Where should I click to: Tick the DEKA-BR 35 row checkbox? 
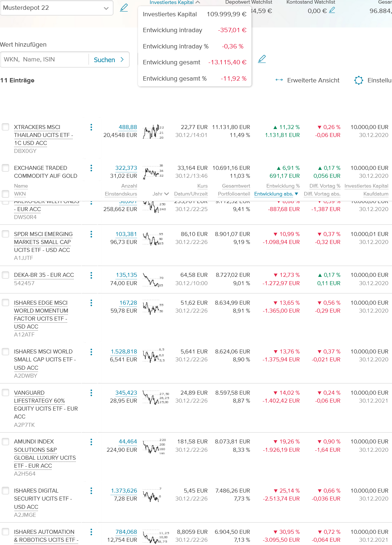point(5,275)
